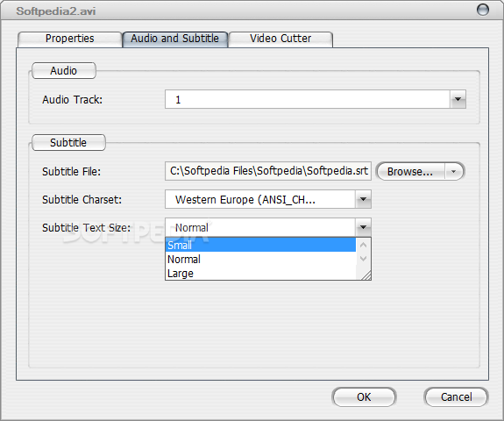Open the Browse button's small arrow menu
504x421 pixels.
454,171
